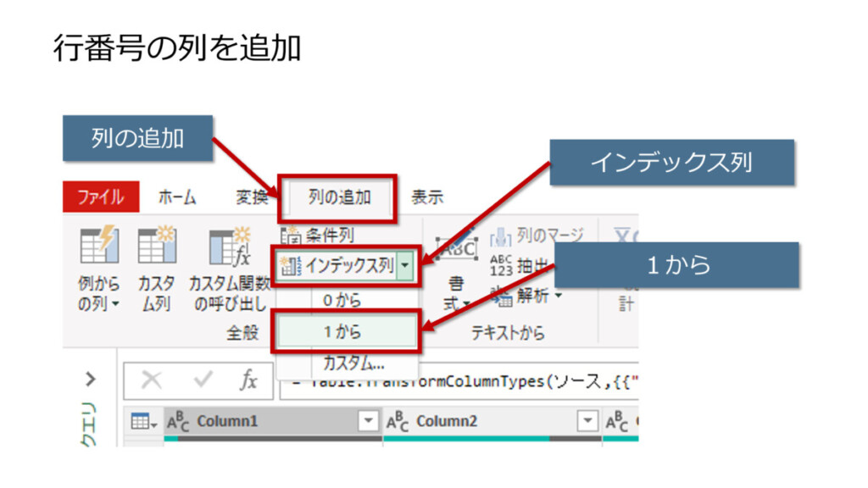This screenshot has height=488, width=868.
Task: Open the Column1 filter dropdown
Action: click(x=368, y=421)
